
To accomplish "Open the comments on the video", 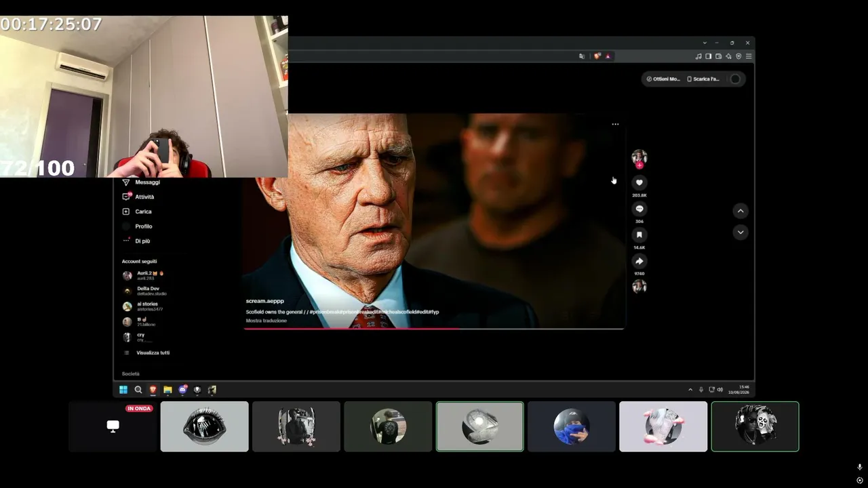I will point(639,209).
